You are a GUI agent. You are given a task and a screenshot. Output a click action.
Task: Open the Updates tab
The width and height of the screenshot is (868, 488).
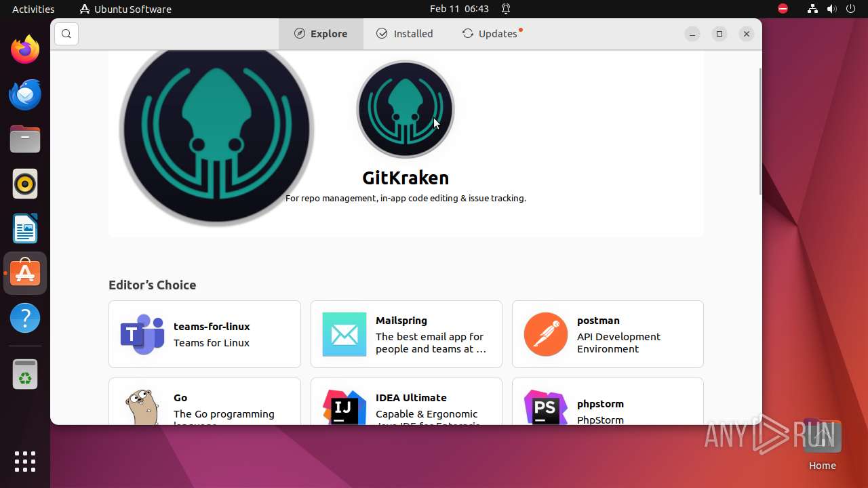492,34
